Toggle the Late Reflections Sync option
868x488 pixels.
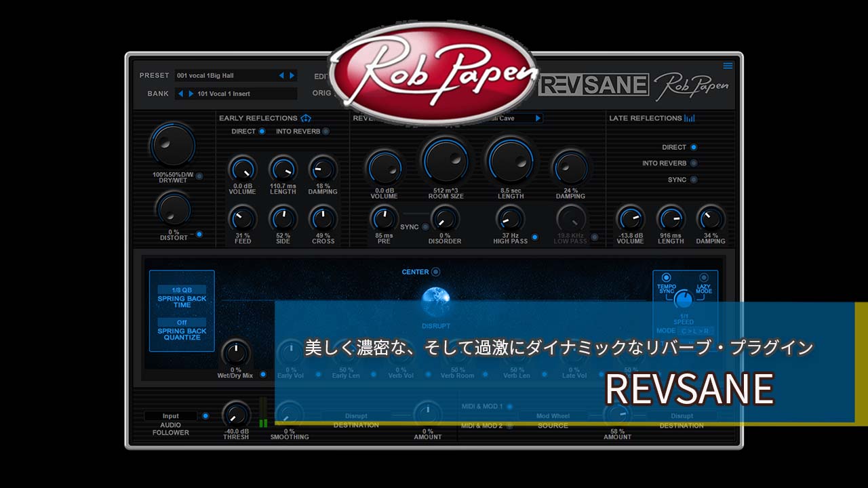(x=693, y=180)
